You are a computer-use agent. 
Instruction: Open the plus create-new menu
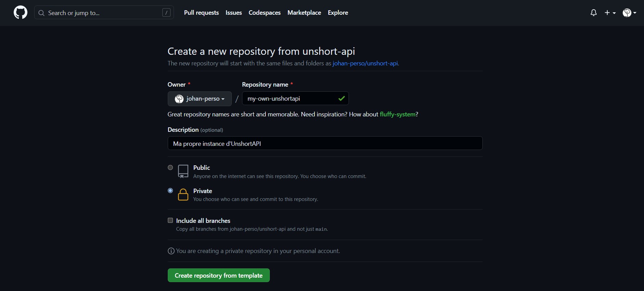[610, 13]
